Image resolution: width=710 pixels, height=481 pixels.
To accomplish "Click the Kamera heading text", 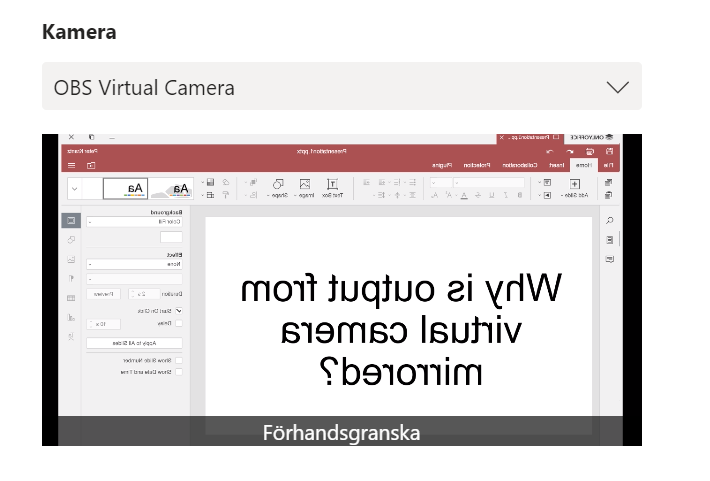I will coord(79,32).
